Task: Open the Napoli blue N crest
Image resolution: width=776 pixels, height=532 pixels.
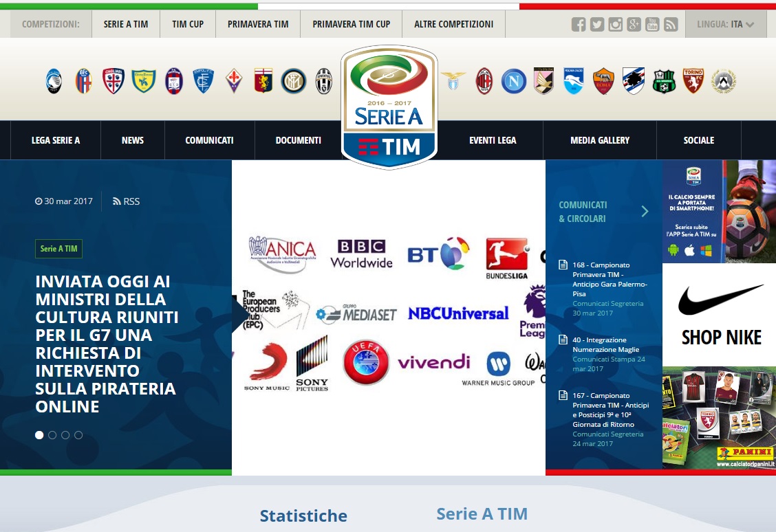Action: coord(514,81)
